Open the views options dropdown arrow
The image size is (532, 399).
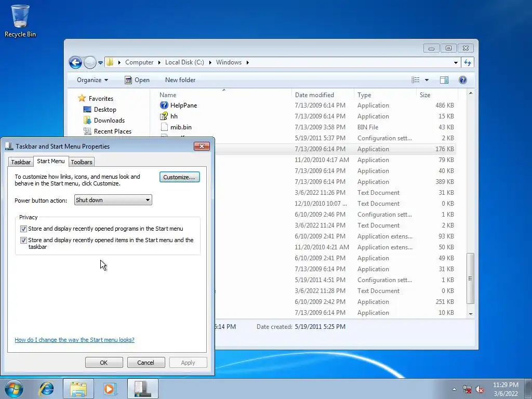coord(427,80)
